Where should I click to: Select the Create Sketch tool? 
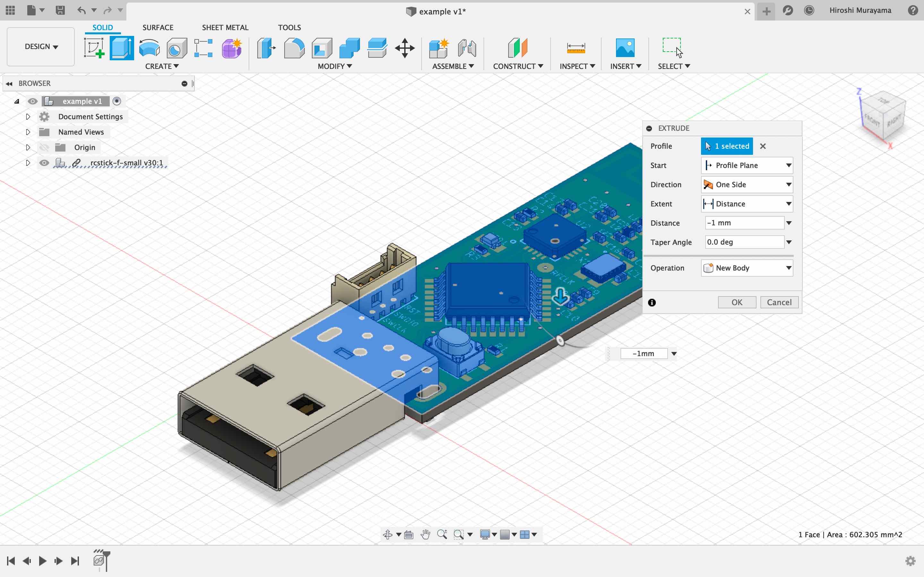point(94,48)
